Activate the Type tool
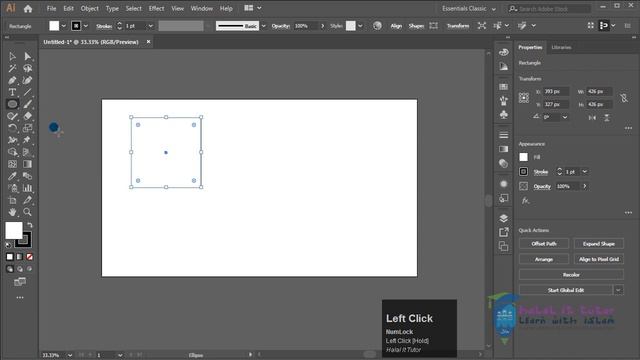Image resolution: width=640 pixels, height=360 pixels. pyautogui.click(x=12, y=92)
